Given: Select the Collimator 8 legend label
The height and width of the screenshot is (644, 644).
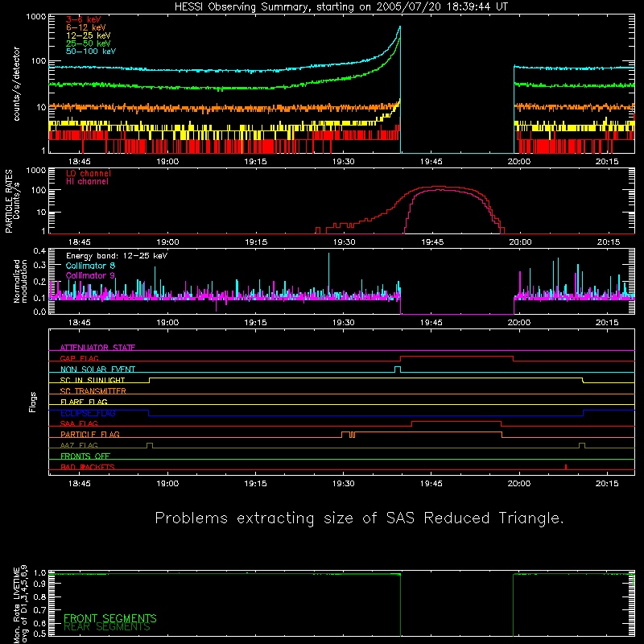Looking at the screenshot, I should [90, 266].
